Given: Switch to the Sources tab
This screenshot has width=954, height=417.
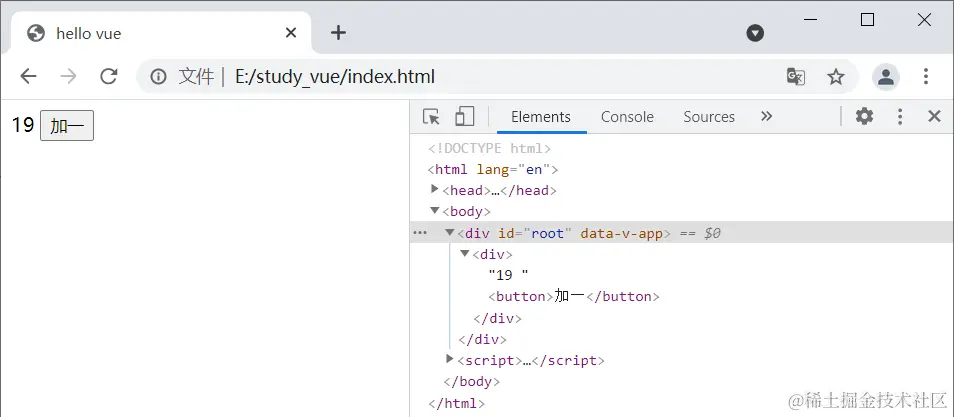Looking at the screenshot, I should pyautogui.click(x=709, y=117).
